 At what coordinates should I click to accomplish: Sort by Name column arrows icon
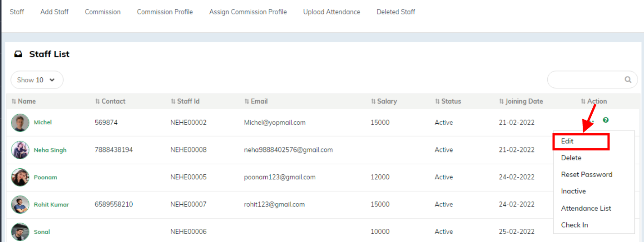(x=14, y=101)
